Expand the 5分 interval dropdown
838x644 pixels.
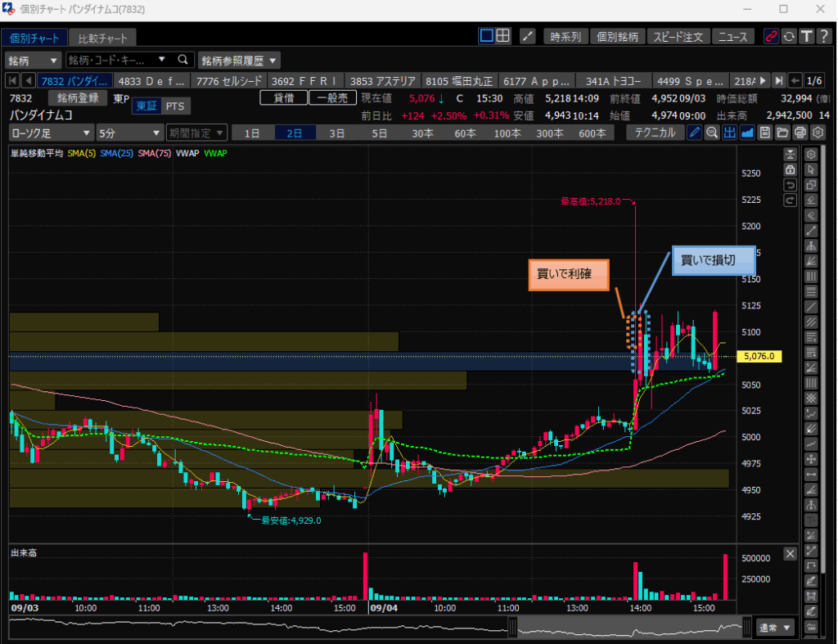tap(129, 133)
